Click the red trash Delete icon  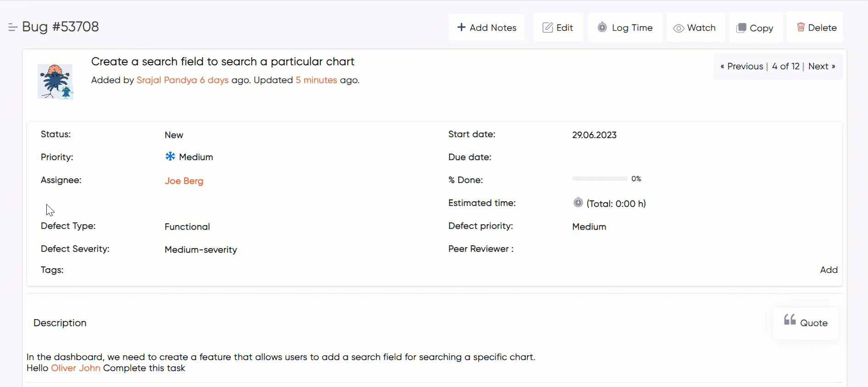801,27
